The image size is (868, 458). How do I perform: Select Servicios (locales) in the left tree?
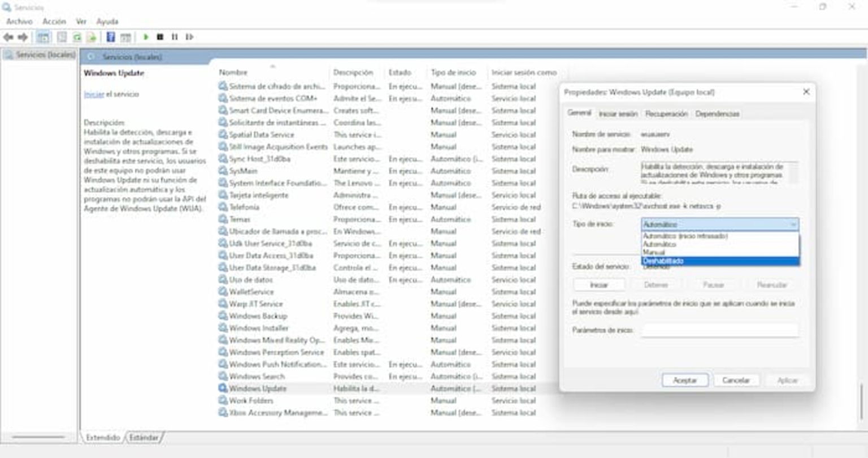coord(45,55)
